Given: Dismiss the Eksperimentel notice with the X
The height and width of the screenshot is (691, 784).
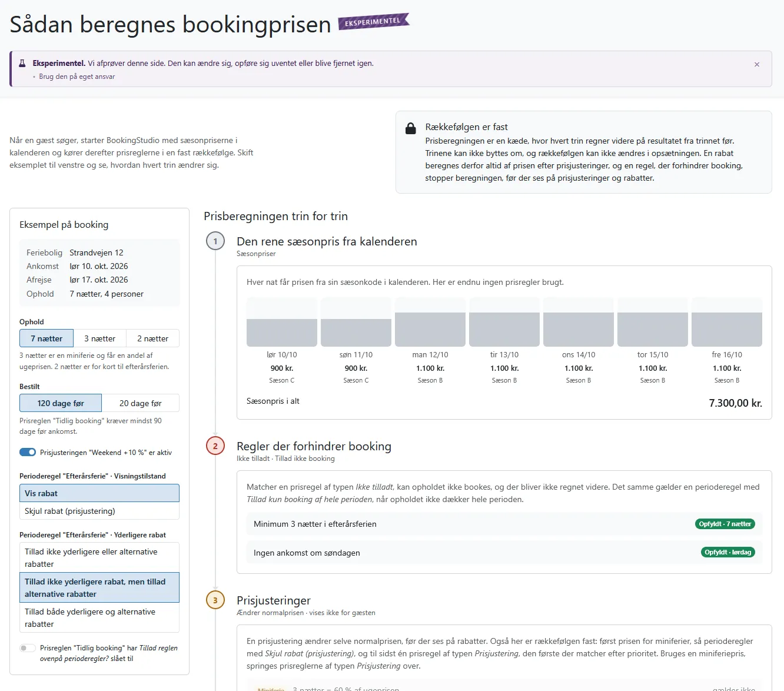Looking at the screenshot, I should click(x=757, y=65).
